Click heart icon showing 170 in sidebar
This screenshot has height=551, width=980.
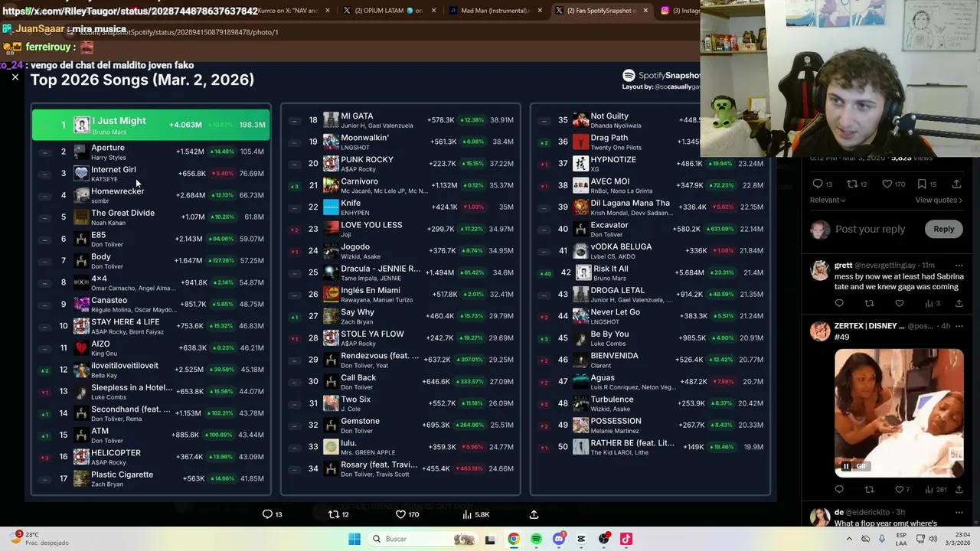point(887,184)
